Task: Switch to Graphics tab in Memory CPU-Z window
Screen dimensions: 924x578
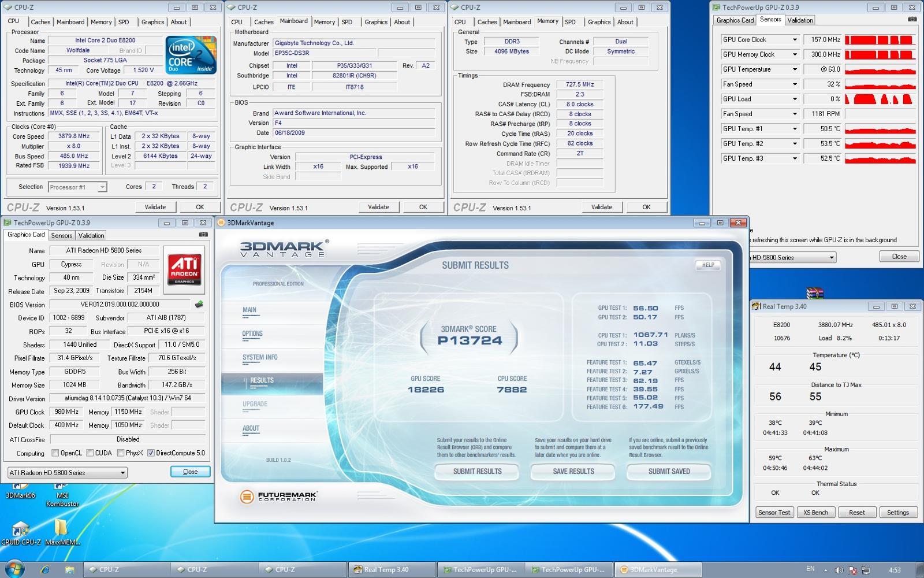Action: coord(599,22)
